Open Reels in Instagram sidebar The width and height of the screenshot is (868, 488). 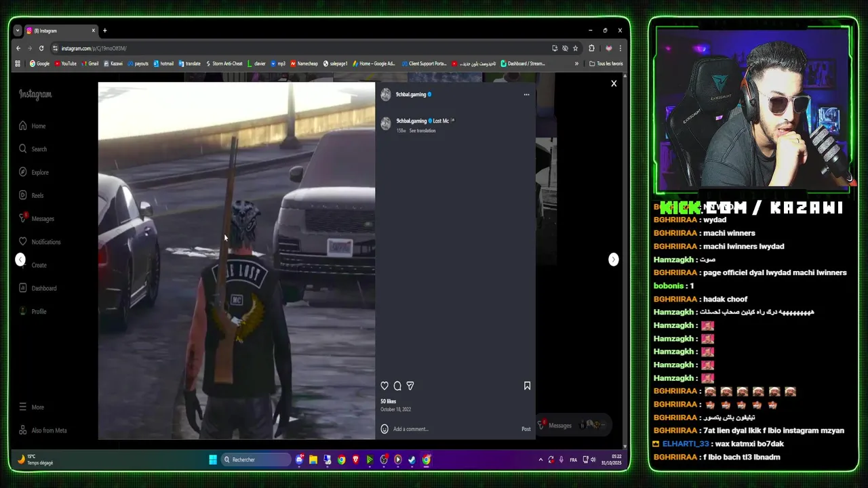pyautogui.click(x=31, y=195)
